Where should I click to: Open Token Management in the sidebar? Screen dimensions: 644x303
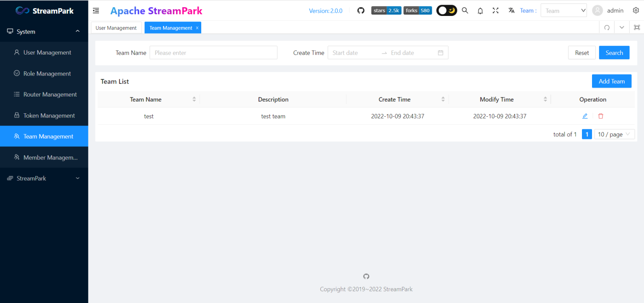(x=44, y=115)
